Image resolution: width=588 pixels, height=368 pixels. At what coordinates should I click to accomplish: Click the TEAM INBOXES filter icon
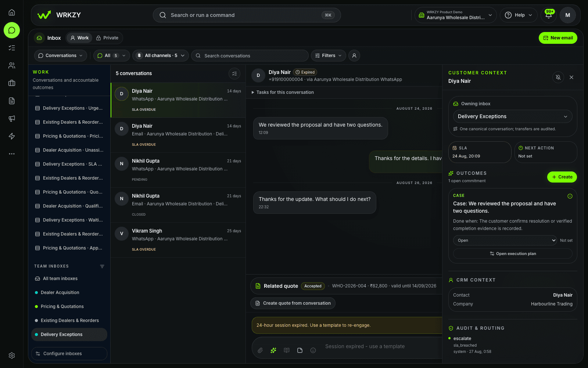click(x=102, y=266)
